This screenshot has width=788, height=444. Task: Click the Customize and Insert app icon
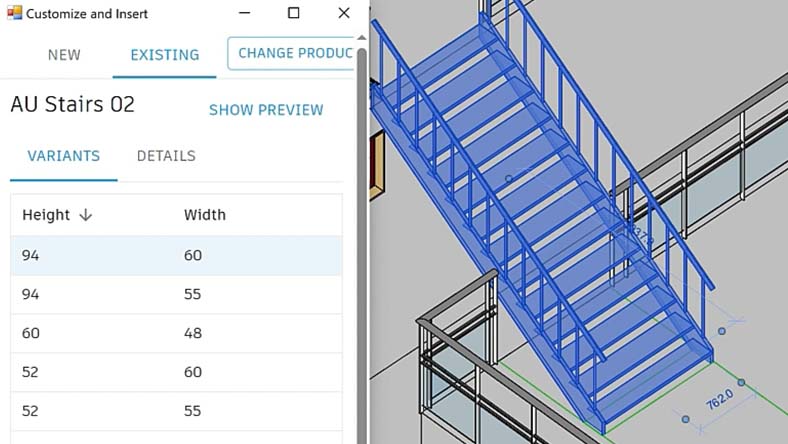click(14, 13)
